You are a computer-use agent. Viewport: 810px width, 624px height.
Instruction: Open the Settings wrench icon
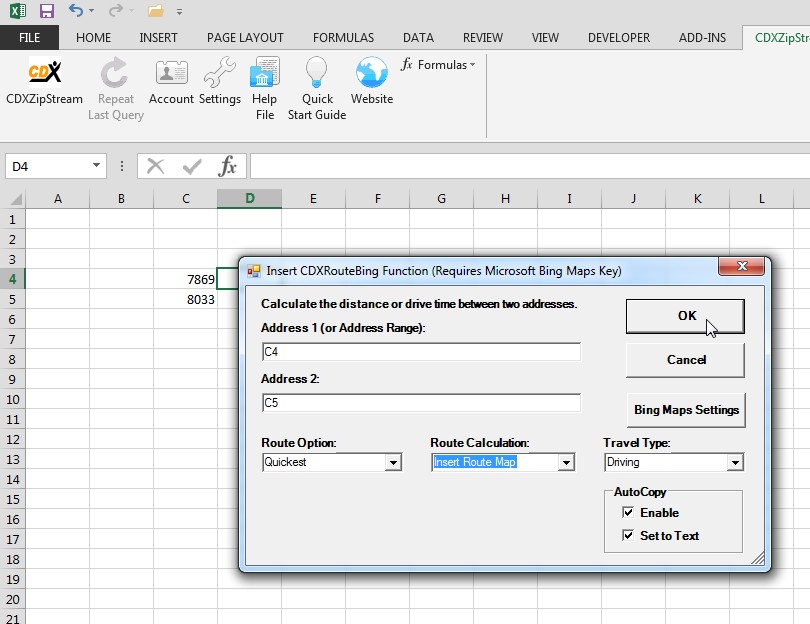pos(220,72)
